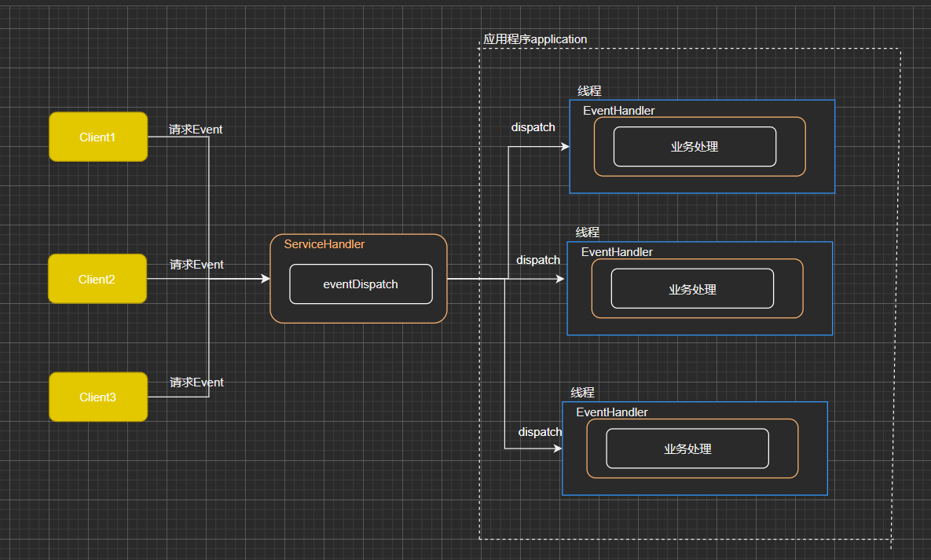The width and height of the screenshot is (931, 560).
Task: Click the dispatch label of the bottom arrow
Action: (x=540, y=432)
